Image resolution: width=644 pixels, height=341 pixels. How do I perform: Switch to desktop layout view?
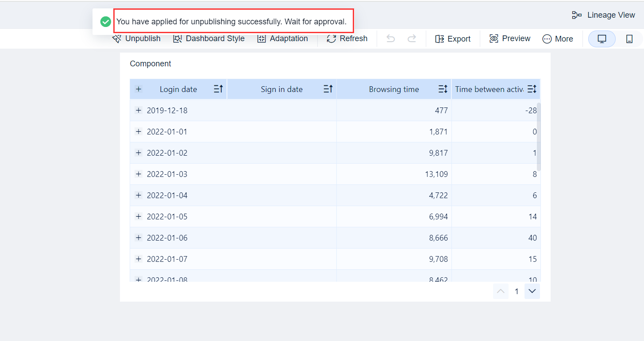[602, 39]
